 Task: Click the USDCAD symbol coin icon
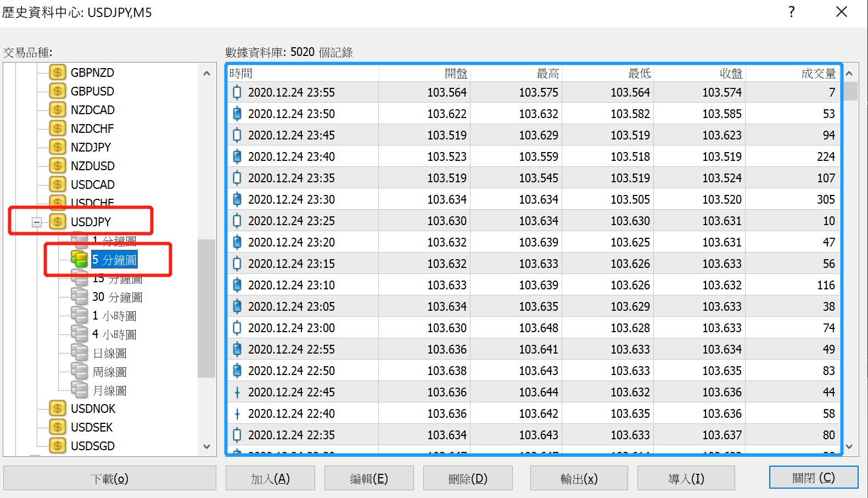coord(57,184)
